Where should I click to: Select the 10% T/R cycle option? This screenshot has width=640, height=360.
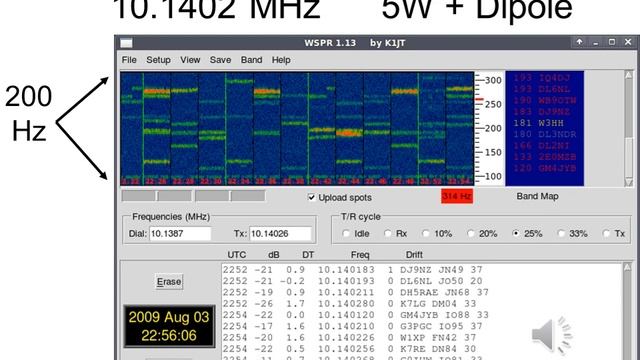(x=426, y=233)
